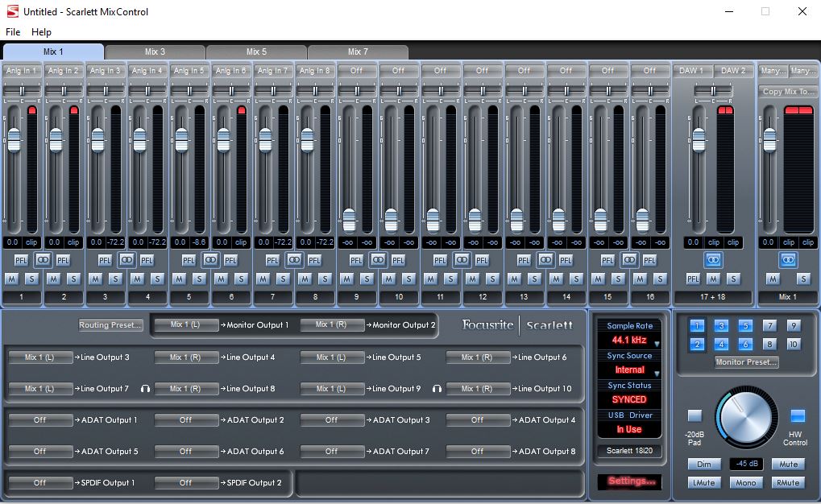Open the Anlg In 1 input source dropdown
This screenshot has width=821, height=504.
click(22, 71)
